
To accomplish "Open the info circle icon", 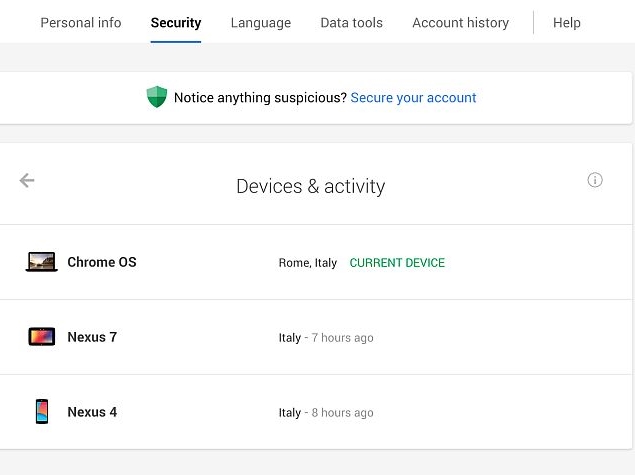I will click(x=595, y=180).
